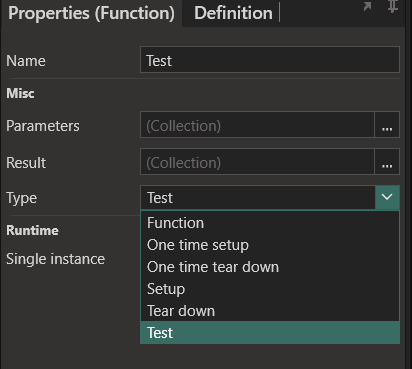Click the Result property label
Viewport: 412px width, 369px height.
tap(26, 163)
